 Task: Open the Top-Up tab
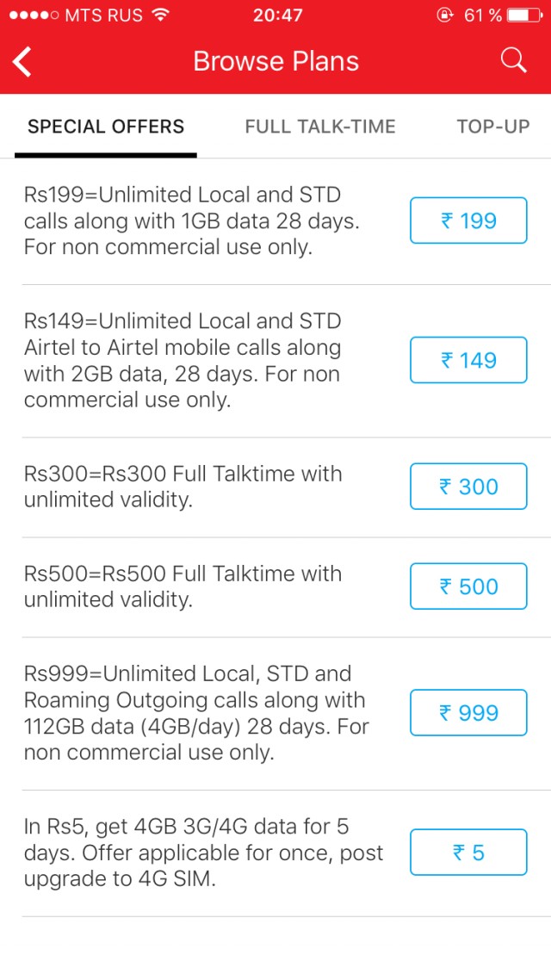493,127
